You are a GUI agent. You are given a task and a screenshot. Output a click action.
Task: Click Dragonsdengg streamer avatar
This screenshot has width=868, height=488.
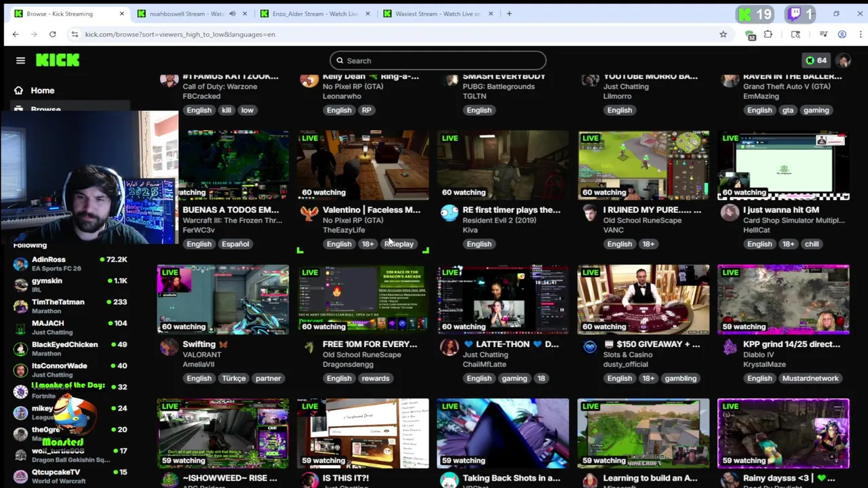pyautogui.click(x=309, y=347)
